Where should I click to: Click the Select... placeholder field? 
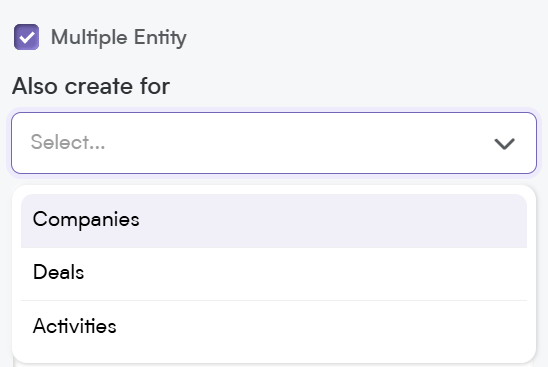click(x=274, y=143)
